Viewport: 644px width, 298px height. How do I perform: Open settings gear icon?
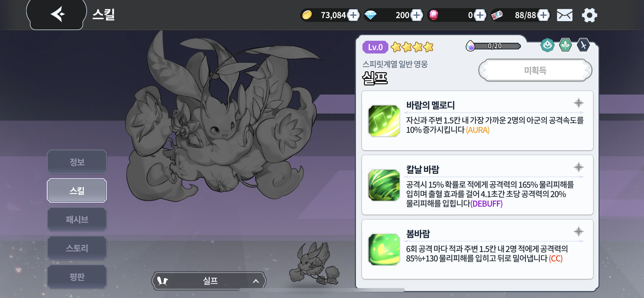(x=589, y=15)
